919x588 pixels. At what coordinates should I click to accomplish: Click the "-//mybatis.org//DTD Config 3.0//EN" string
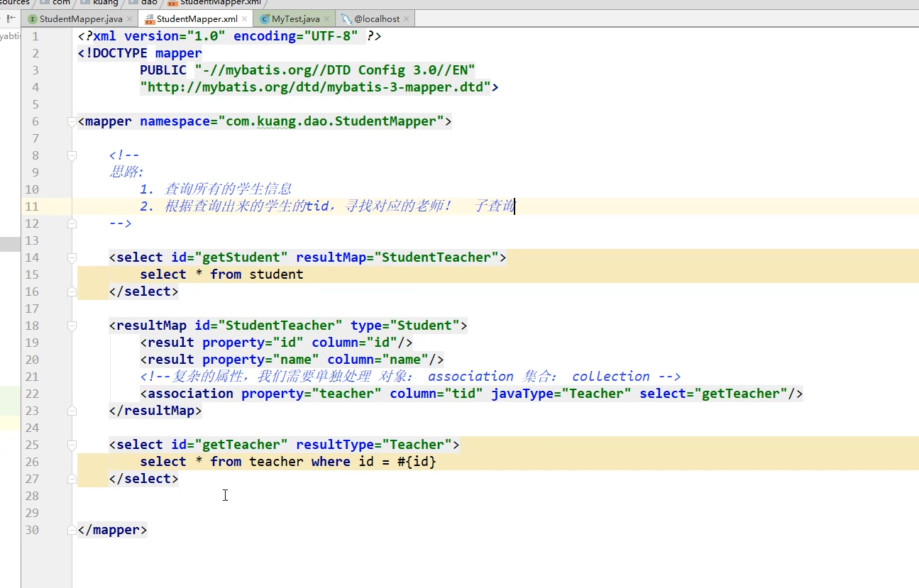[335, 70]
